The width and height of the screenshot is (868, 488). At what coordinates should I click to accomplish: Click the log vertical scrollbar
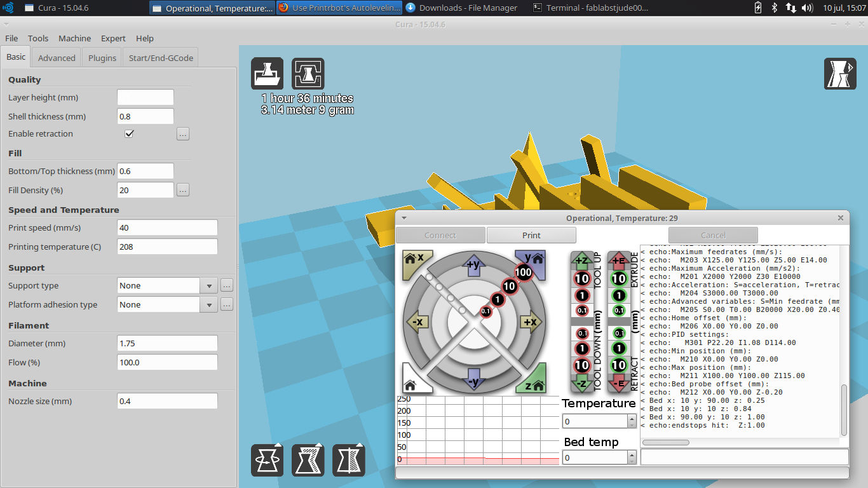point(844,409)
